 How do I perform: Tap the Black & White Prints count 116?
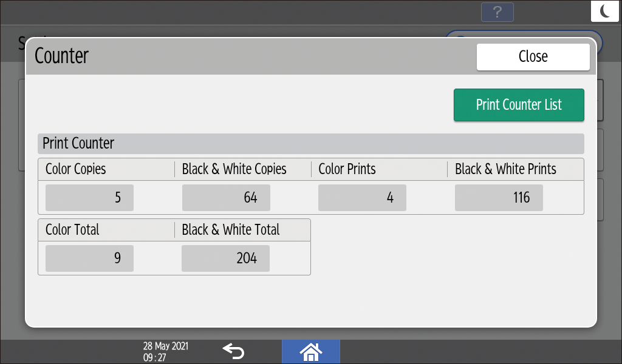coord(499,198)
